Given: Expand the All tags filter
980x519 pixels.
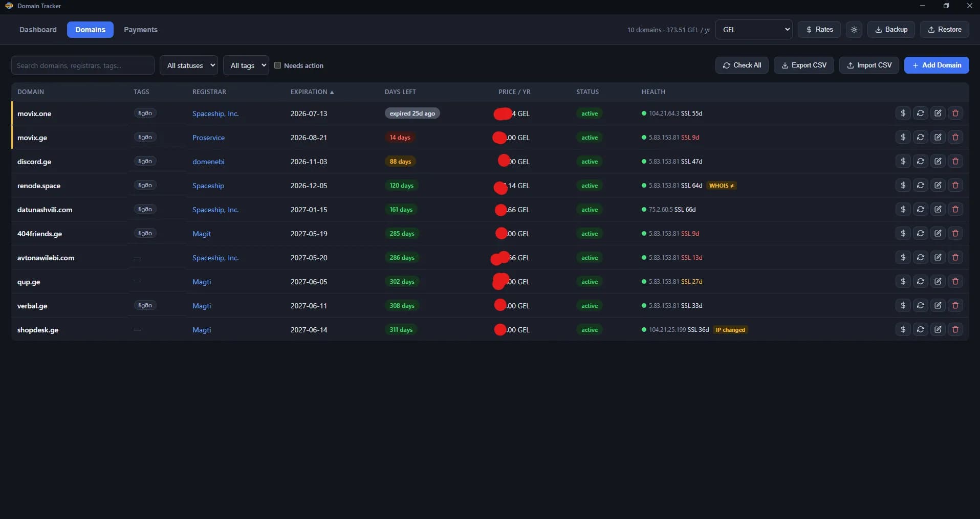Looking at the screenshot, I should [246, 65].
